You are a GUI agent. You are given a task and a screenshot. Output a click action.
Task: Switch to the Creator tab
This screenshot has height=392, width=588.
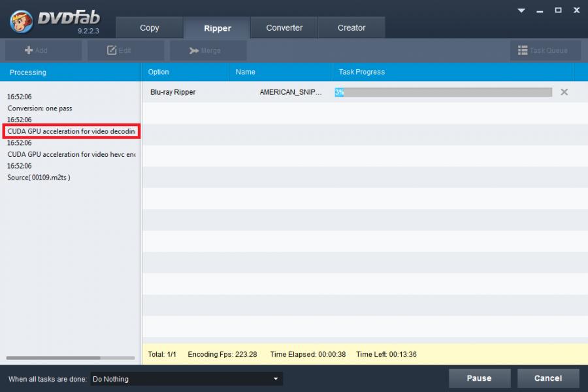pyautogui.click(x=351, y=27)
